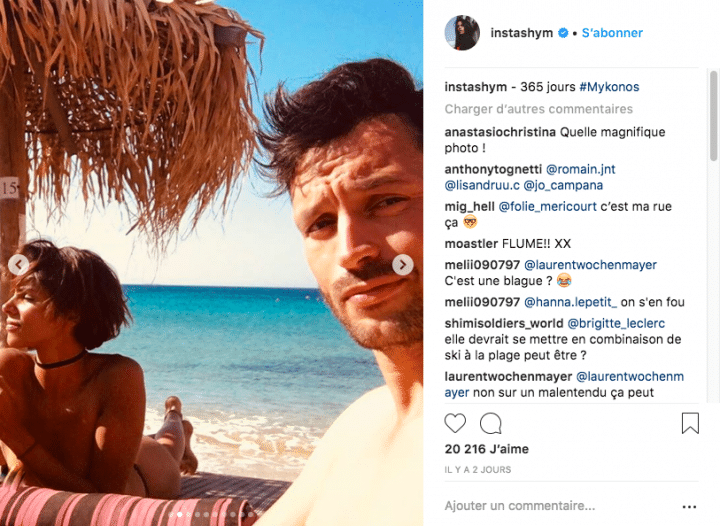The image size is (720, 526).
Task: Follow the account via S'abonner
Action: click(612, 33)
